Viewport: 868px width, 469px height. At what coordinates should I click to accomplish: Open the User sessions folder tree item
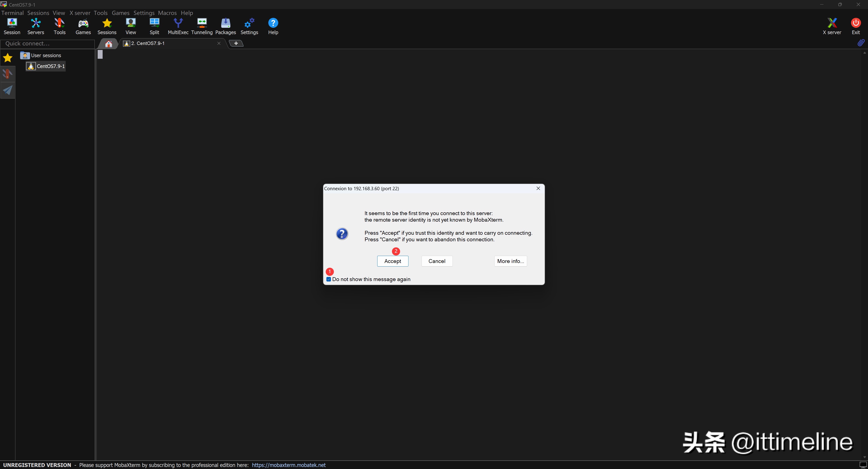coord(46,55)
